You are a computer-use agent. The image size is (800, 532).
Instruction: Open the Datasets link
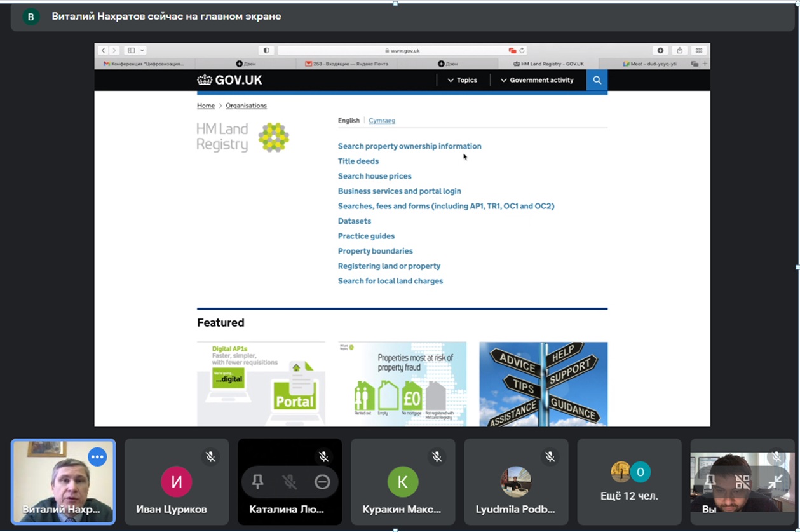point(355,221)
